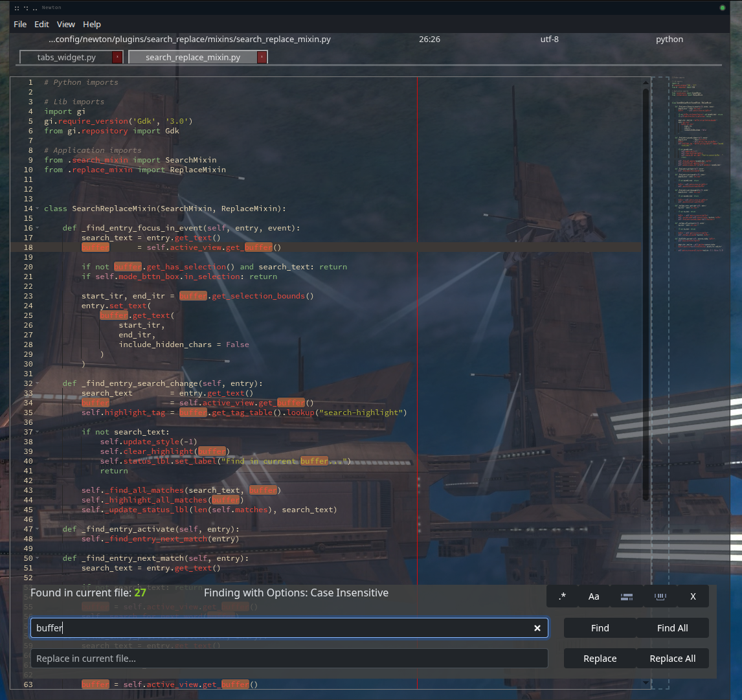Open the File menu
Image resolution: width=742 pixels, height=700 pixels.
(20, 24)
